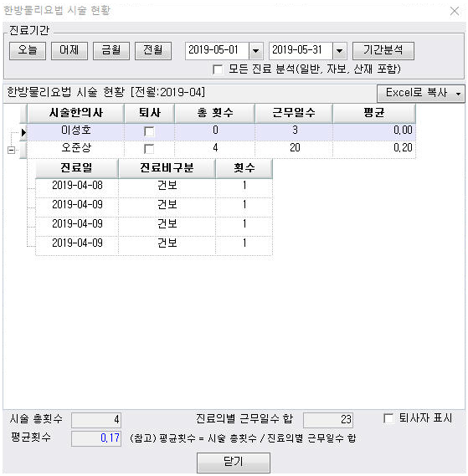Open the Excel로 복사 dropdown arrow
The height and width of the screenshot is (476, 468).
click(x=458, y=94)
